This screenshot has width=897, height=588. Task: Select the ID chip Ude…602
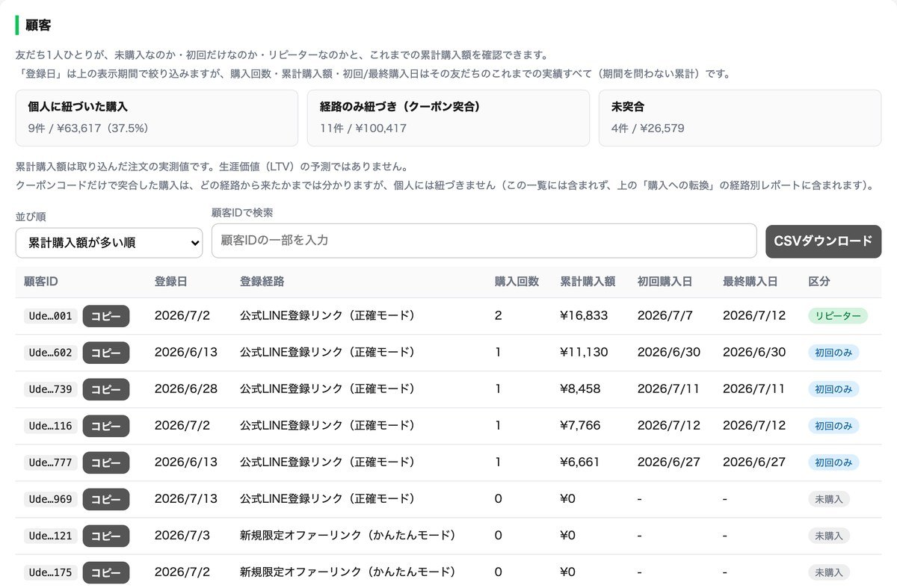point(50,353)
